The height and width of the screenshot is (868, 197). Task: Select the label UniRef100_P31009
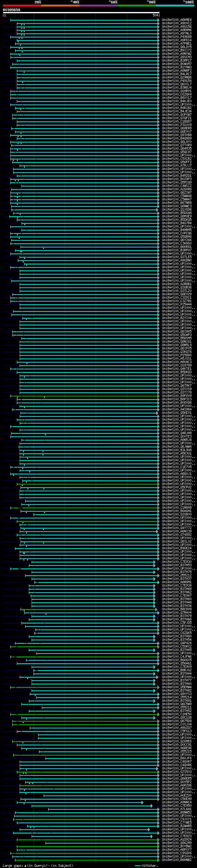(177, 125)
